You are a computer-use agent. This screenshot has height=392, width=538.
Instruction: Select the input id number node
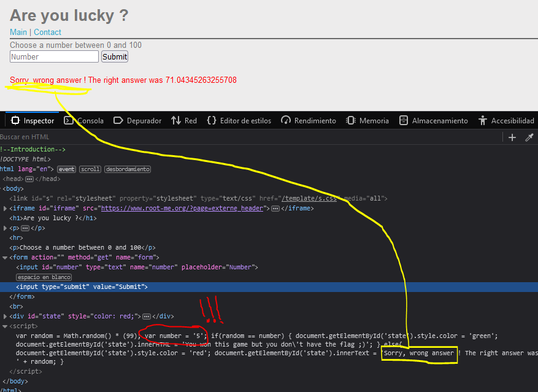tap(137, 267)
